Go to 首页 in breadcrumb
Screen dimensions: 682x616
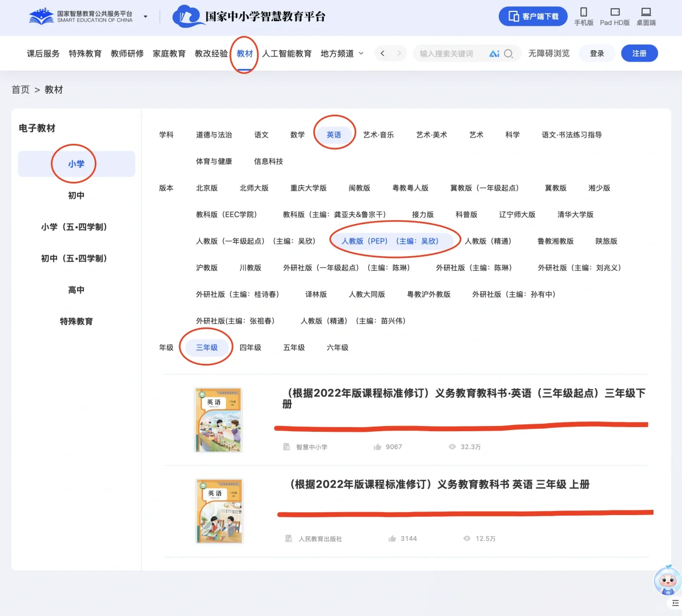[21, 90]
